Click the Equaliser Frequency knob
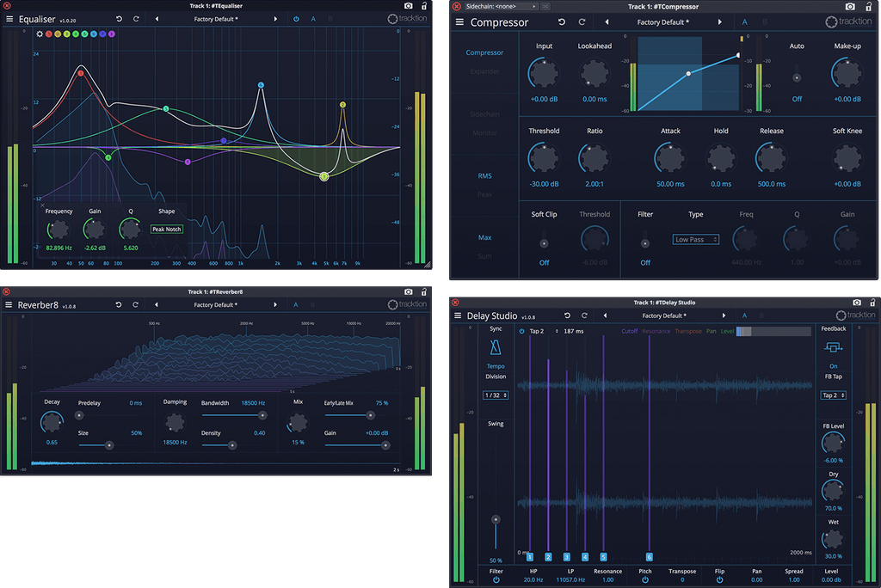This screenshot has height=588, width=881. point(59,230)
